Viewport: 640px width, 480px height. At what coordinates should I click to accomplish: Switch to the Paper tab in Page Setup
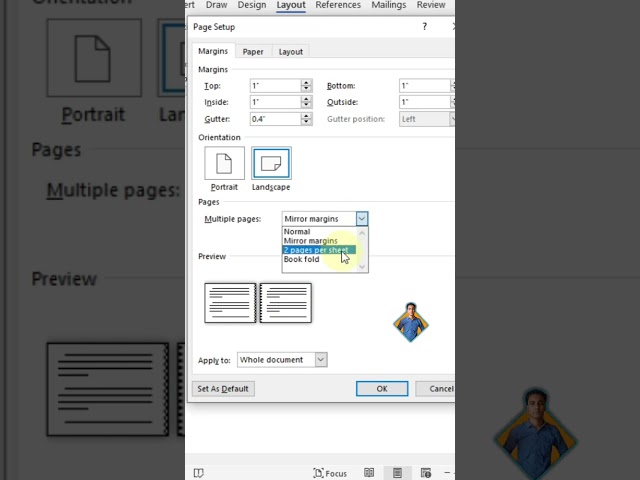(253, 51)
